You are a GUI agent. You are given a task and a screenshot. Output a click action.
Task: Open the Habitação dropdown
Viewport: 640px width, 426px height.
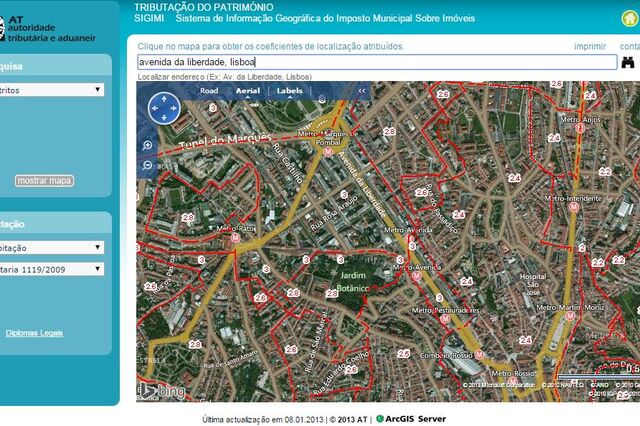[x=51, y=247]
